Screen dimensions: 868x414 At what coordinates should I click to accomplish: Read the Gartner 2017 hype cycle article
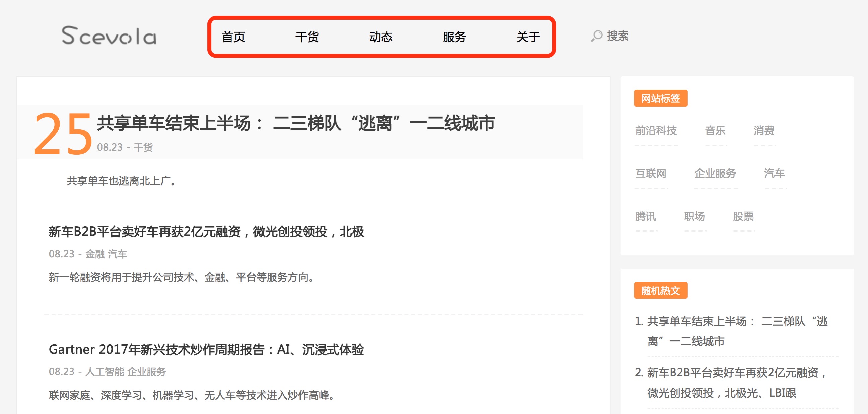pos(206,350)
